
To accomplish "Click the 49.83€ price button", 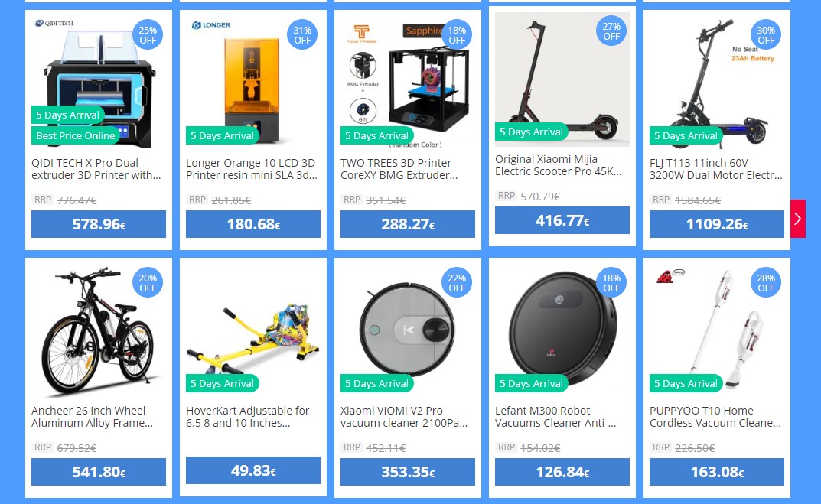I will tap(253, 470).
